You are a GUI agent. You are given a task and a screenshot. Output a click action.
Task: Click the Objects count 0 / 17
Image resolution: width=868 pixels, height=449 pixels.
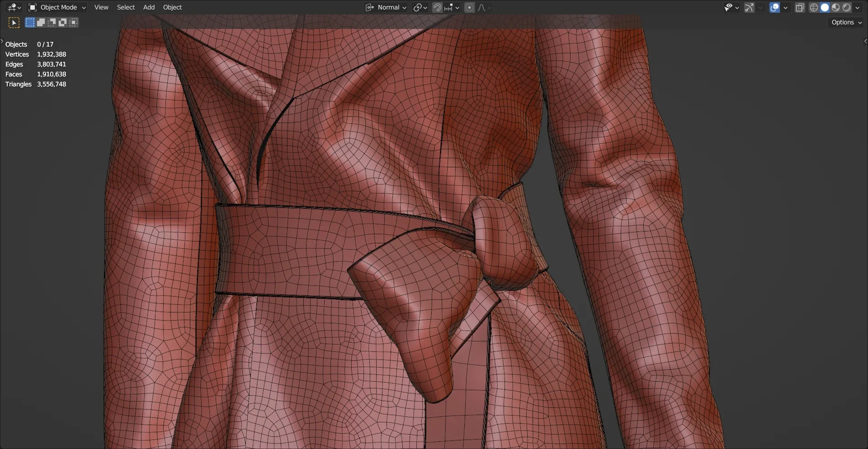click(45, 44)
